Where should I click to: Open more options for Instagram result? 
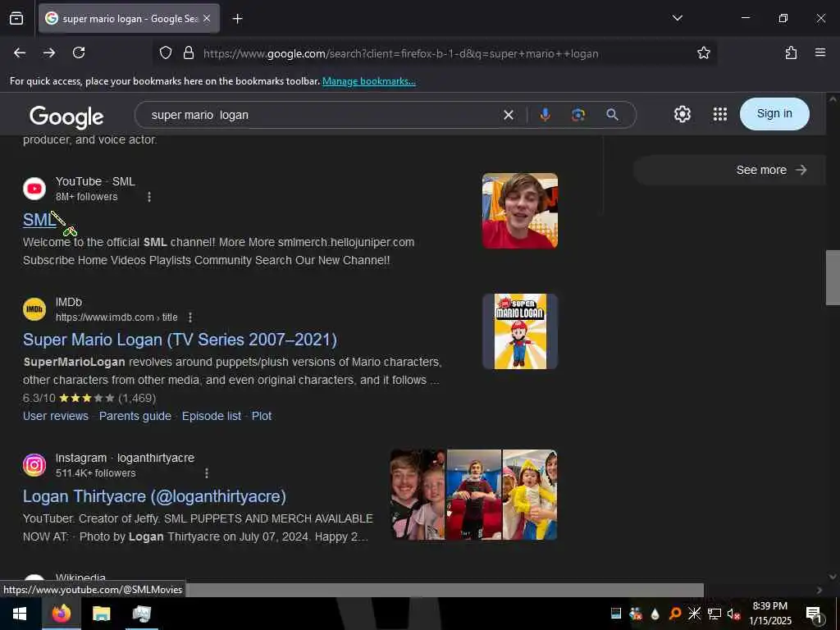206,473
